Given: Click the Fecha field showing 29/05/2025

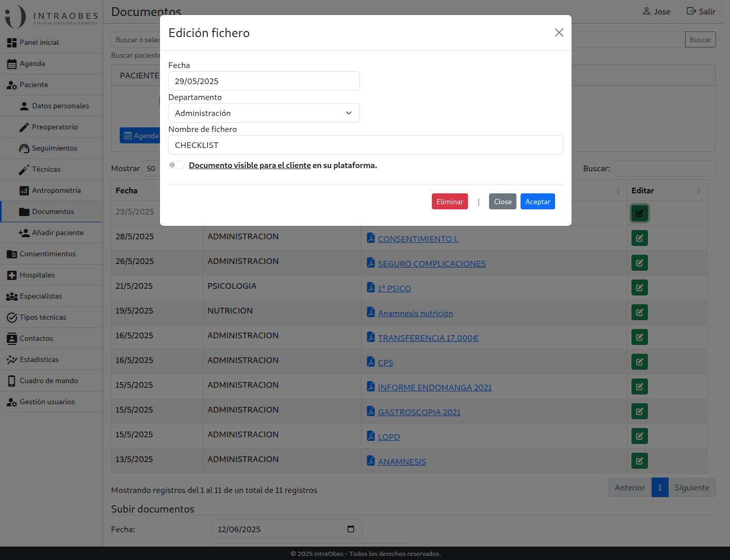Looking at the screenshot, I should point(264,81).
